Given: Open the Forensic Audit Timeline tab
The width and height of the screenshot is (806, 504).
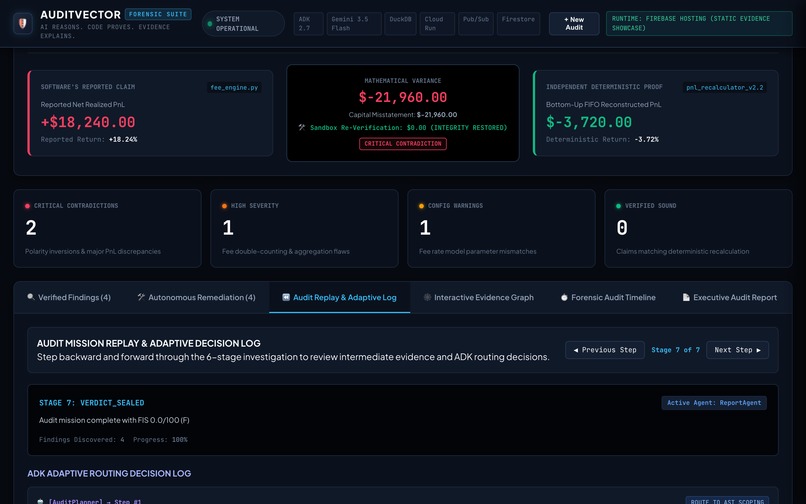Looking at the screenshot, I should (608, 297).
